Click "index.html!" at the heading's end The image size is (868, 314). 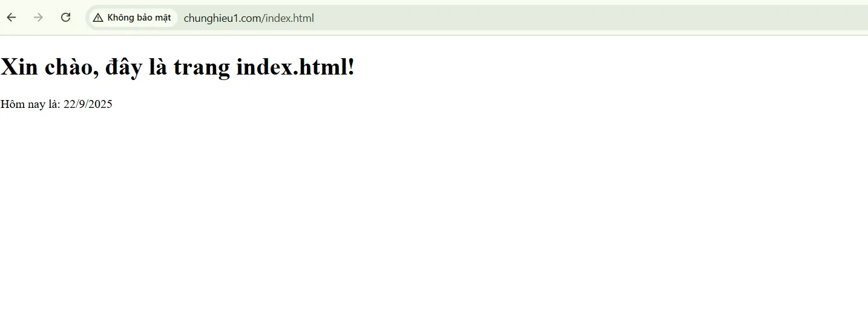point(295,67)
